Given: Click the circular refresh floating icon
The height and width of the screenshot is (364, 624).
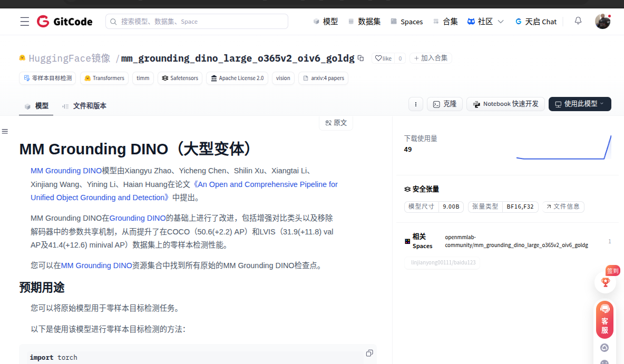Looking at the screenshot, I should [604, 348].
